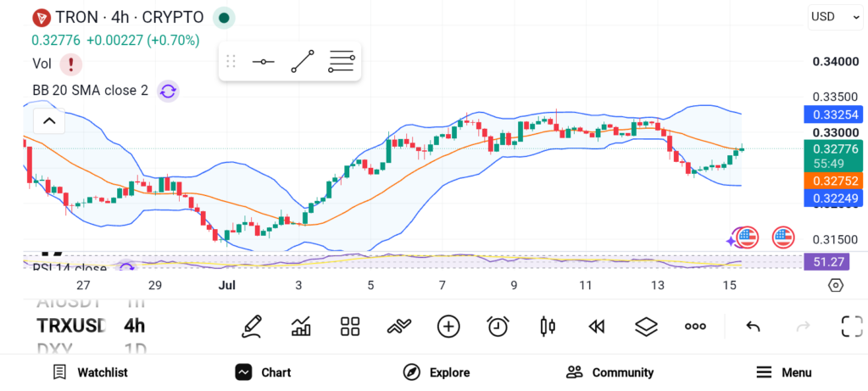Open the rightmost US flag economic event

(782, 237)
